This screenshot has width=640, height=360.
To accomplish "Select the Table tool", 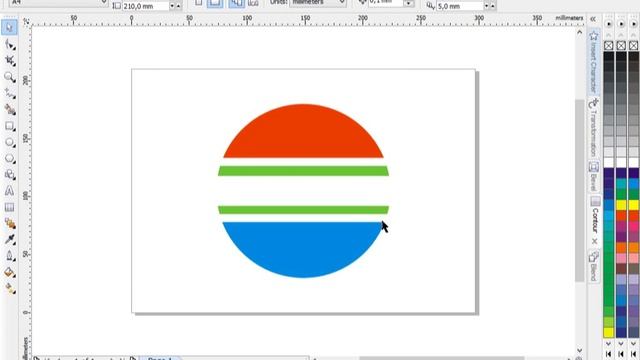I will tap(9, 207).
